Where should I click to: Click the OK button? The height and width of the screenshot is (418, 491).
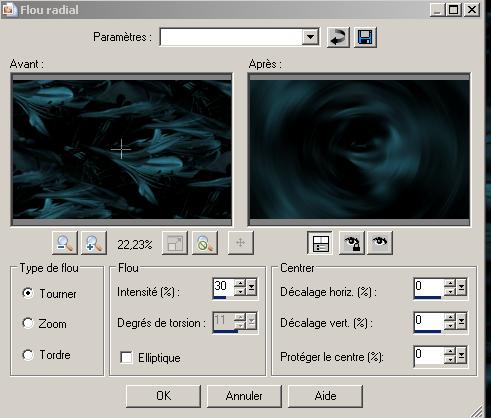pyautogui.click(x=163, y=396)
